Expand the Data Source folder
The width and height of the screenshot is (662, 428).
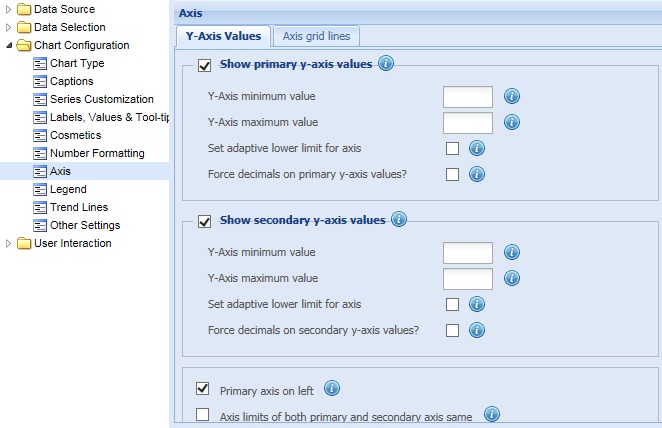point(8,9)
